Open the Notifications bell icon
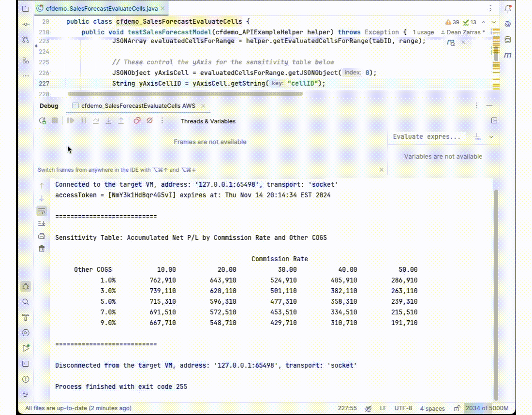532x415 pixels. pos(507,9)
